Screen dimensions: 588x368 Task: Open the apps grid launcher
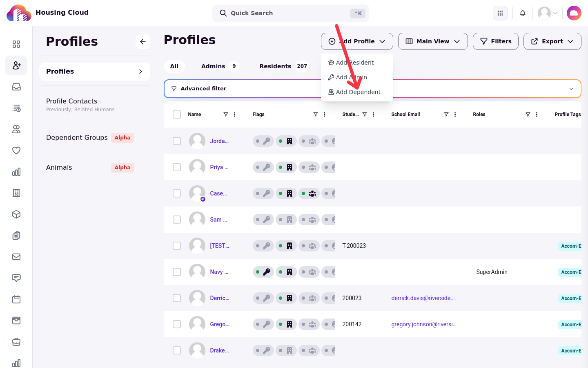500,13
